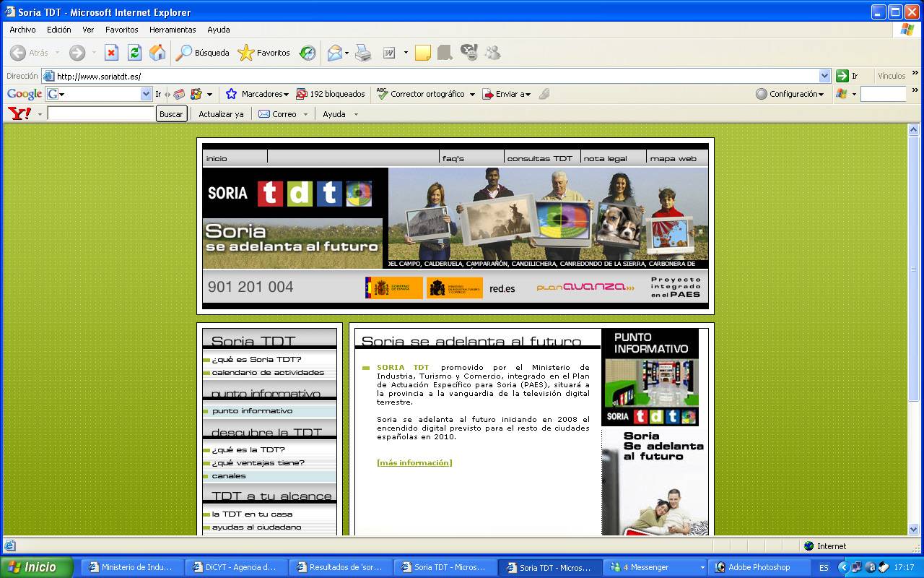Open la TDT en tu casa link
924x578 pixels.
pos(252,514)
